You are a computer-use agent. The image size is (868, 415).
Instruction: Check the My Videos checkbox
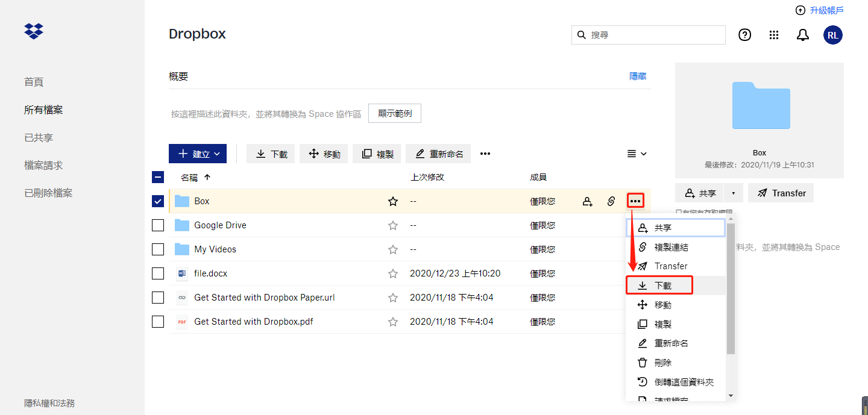click(158, 249)
